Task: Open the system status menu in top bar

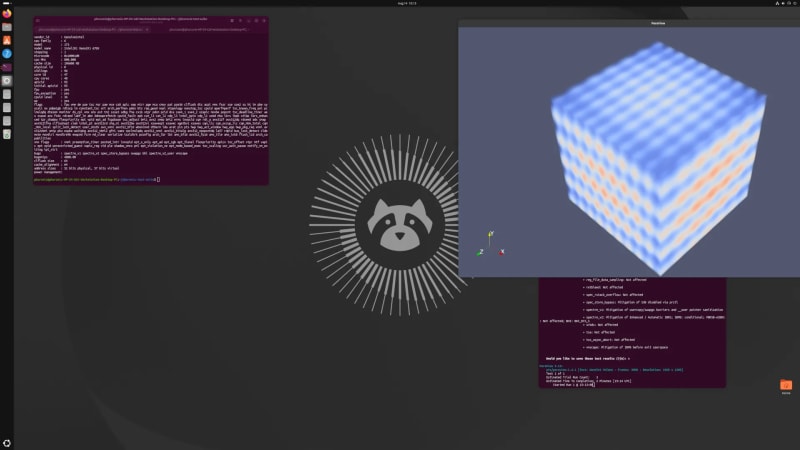Action: (x=786, y=3)
